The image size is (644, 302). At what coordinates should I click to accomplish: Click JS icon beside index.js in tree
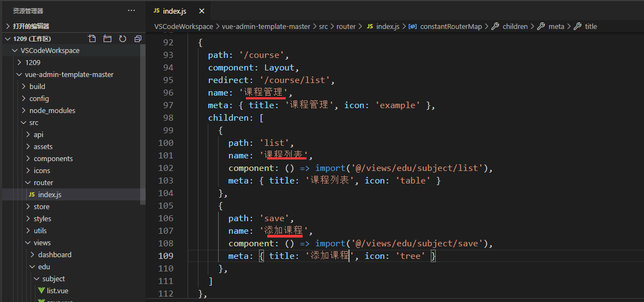click(32, 194)
